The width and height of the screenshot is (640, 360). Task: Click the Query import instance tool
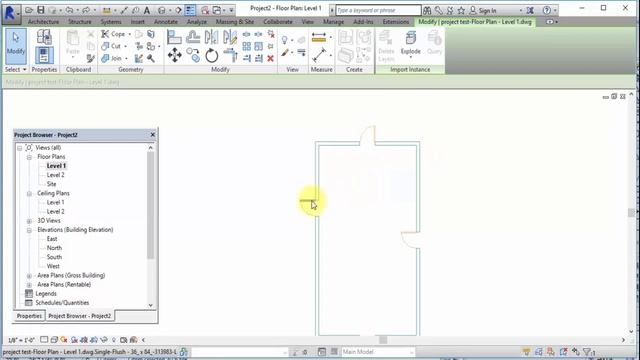click(x=434, y=42)
